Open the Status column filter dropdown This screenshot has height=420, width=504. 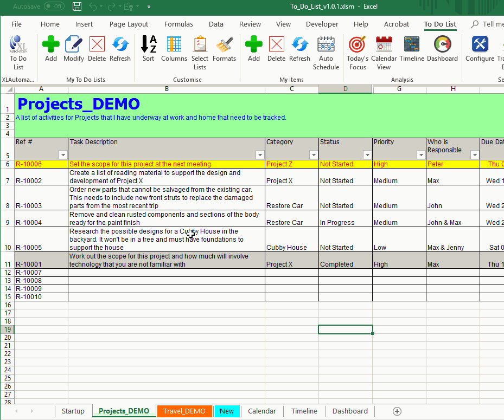[367, 154]
